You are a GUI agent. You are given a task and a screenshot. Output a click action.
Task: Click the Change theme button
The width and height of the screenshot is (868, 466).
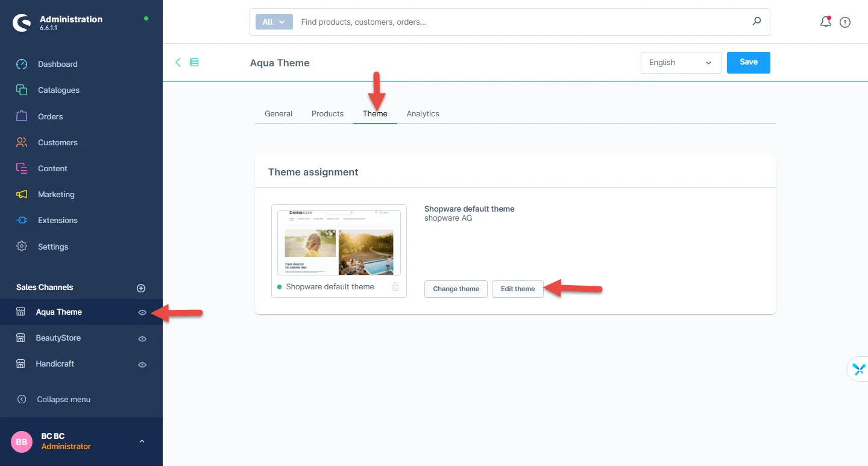point(456,289)
